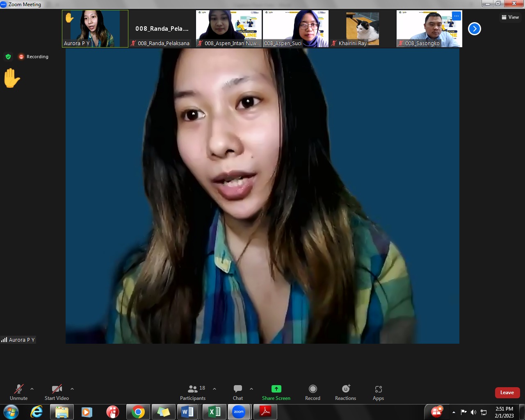
Task: Show hidden system tray icons
Action: click(454, 412)
